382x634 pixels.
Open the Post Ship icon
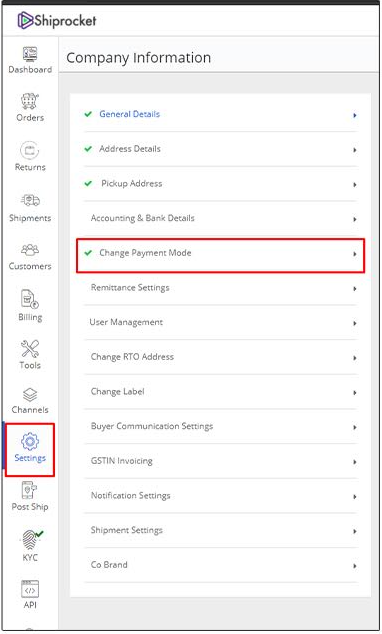(x=30, y=490)
